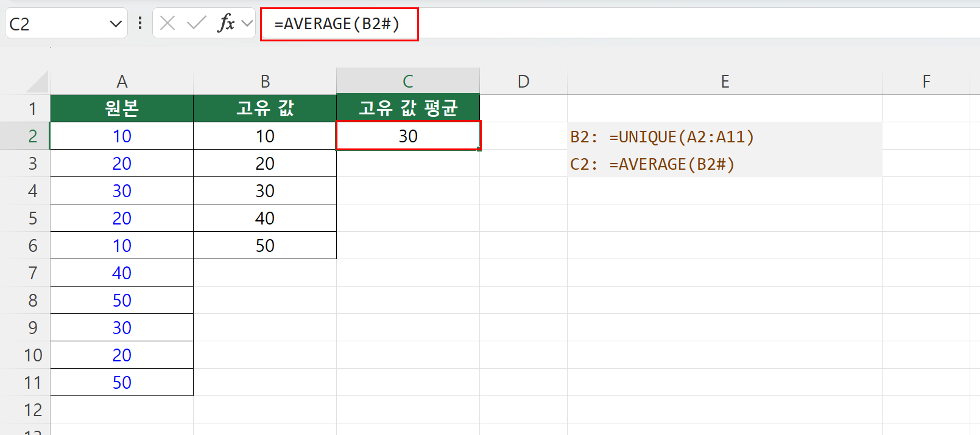This screenshot has height=435, width=980.
Task: Click the note 'B2: =UNIQUE(A2:A11)'
Action: [x=662, y=137]
